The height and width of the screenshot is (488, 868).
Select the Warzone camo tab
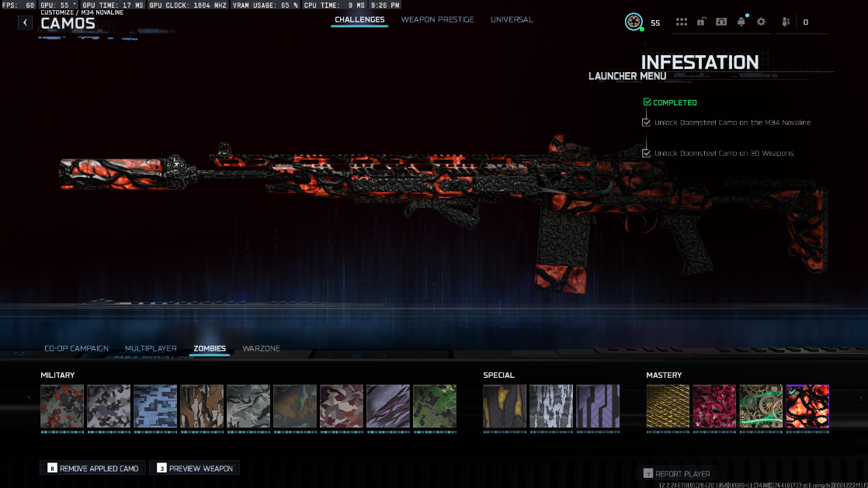click(x=262, y=348)
